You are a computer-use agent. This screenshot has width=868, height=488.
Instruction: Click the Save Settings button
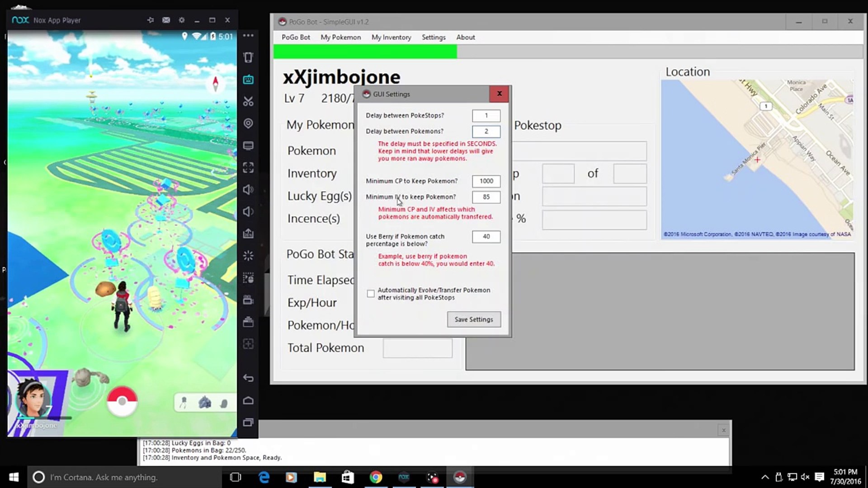pyautogui.click(x=474, y=319)
